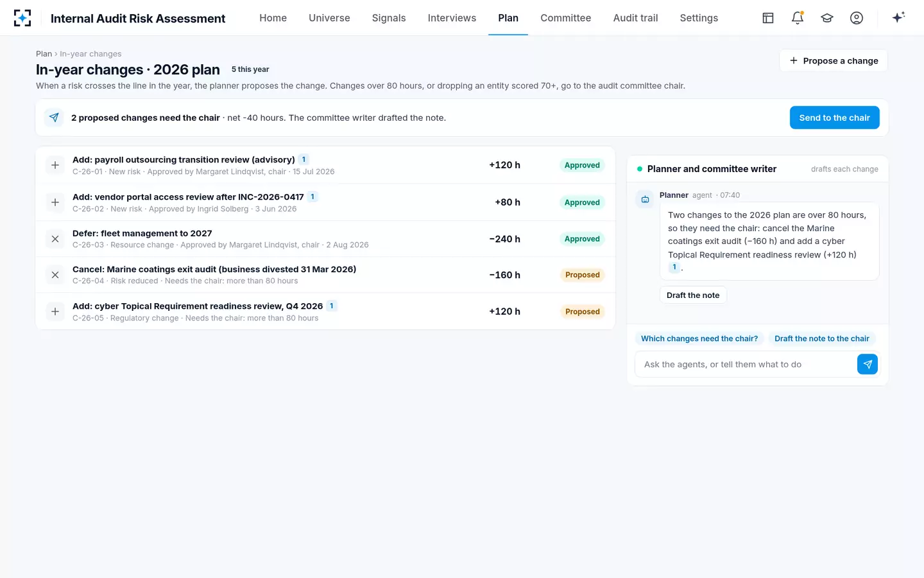Screen dimensions: 924x578
Task: Click Proposed status on cyber Topical row
Action: click(x=582, y=311)
